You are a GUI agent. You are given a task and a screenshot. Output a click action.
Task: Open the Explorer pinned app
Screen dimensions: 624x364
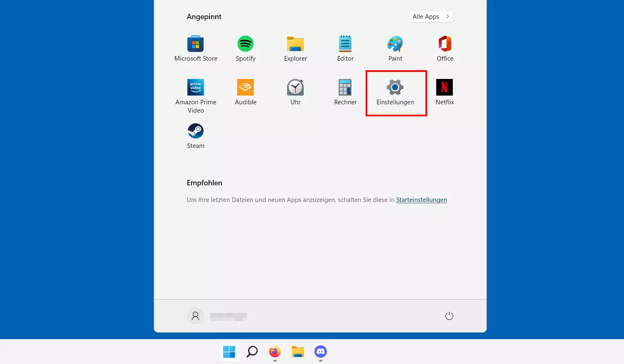[295, 49]
